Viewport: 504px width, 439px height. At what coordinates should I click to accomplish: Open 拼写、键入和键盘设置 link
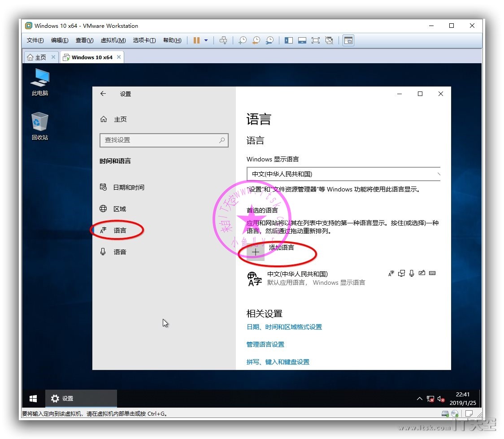tap(278, 362)
